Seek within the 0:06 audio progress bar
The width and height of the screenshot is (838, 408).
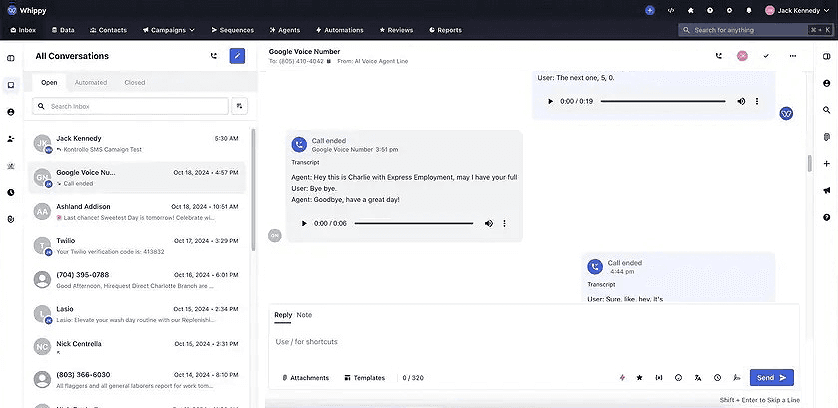point(414,224)
